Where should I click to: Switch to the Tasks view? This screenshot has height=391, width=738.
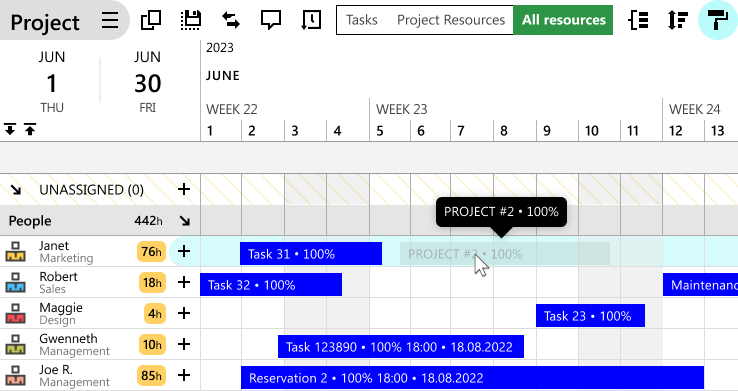click(361, 20)
